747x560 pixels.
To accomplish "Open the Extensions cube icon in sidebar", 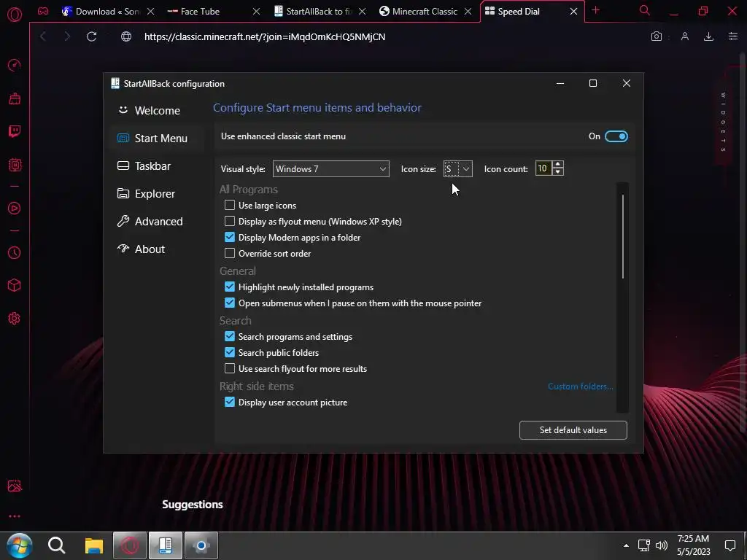I will pyautogui.click(x=15, y=285).
